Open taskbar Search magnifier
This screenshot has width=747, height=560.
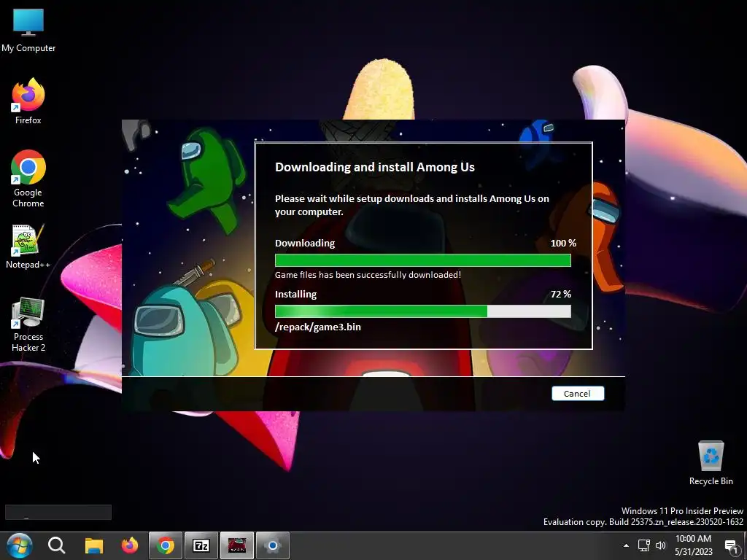56,545
